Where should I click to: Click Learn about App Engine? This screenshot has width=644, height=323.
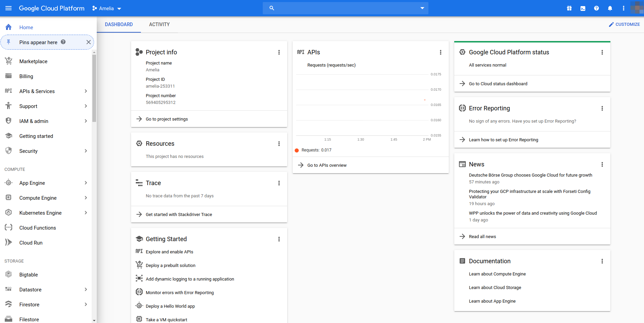[492, 301]
